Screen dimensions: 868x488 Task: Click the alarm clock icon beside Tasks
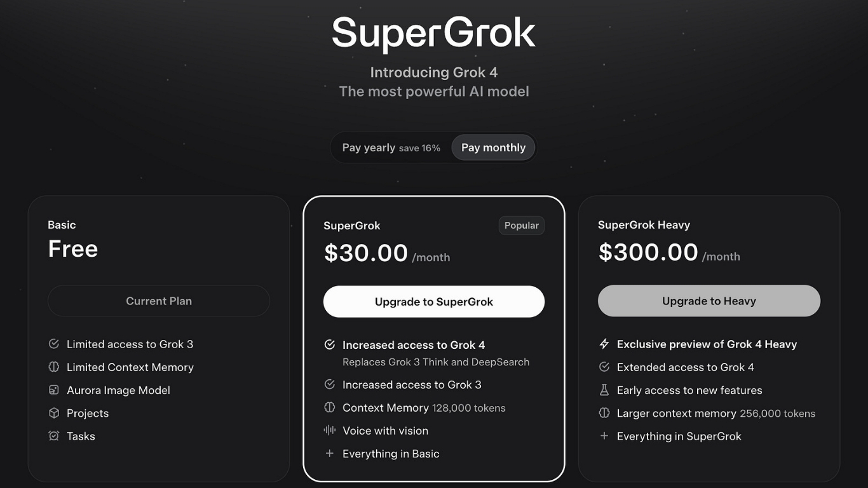click(x=54, y=436)
